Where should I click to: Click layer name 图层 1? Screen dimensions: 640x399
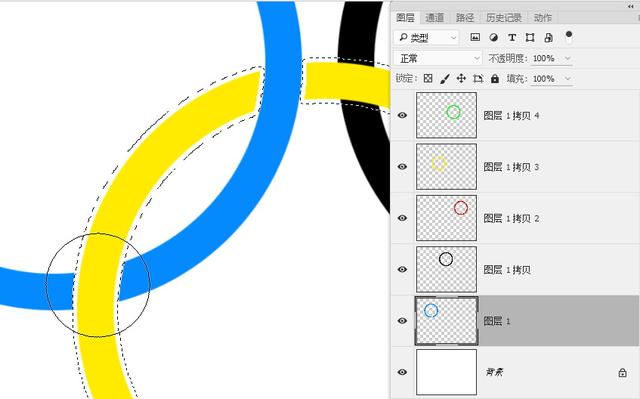coord(497,321)
